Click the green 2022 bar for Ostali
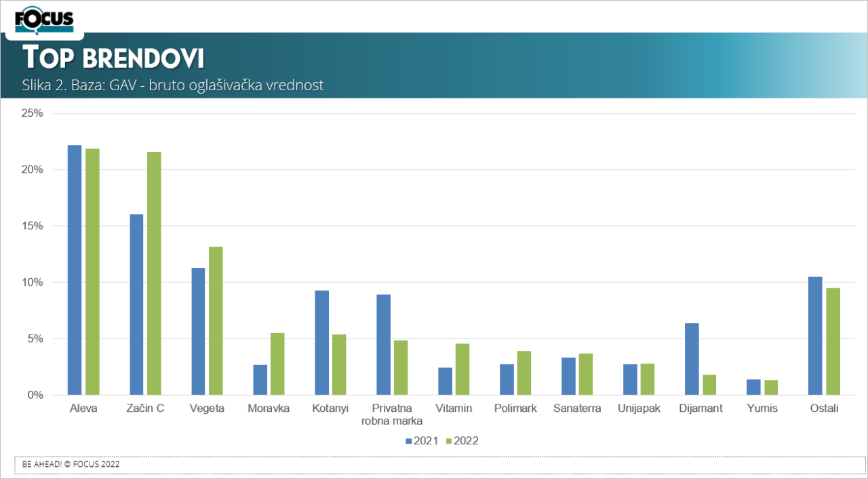Image resolution: width=868 pixels, height=479 pixels. coord(833,341)
